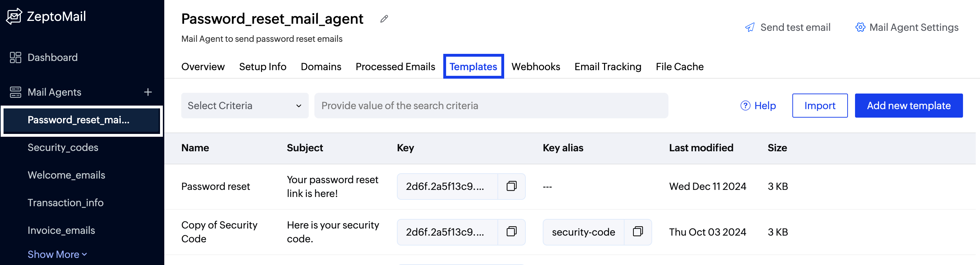Screen dimensions: 980x265
Task: Copy the Copy of Security Code key
Action: point(511,231)
